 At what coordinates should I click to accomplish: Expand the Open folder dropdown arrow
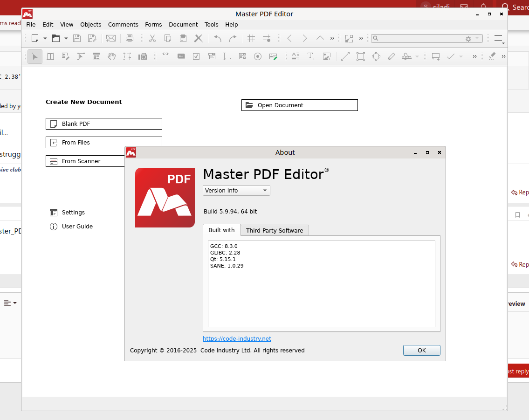(66, 38)
